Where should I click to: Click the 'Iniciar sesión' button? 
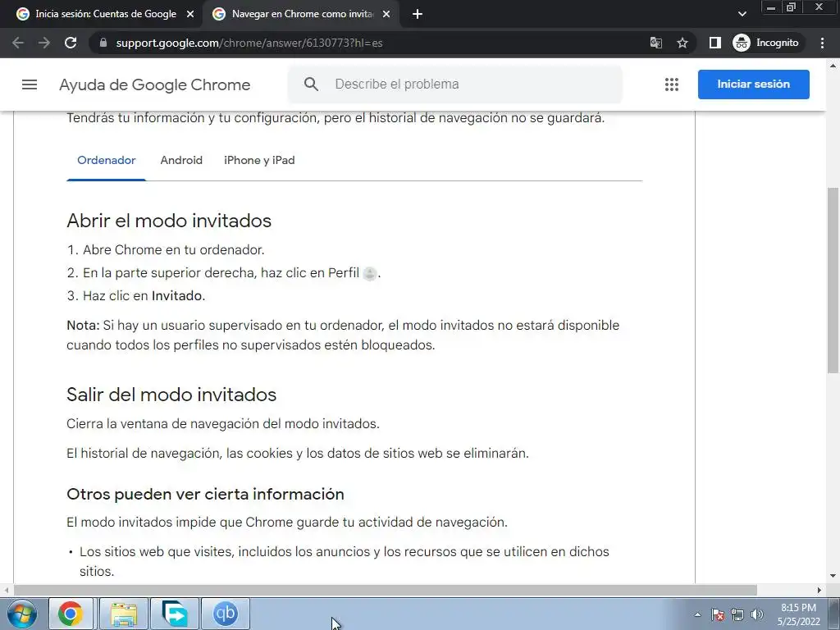tap(753, 84)
